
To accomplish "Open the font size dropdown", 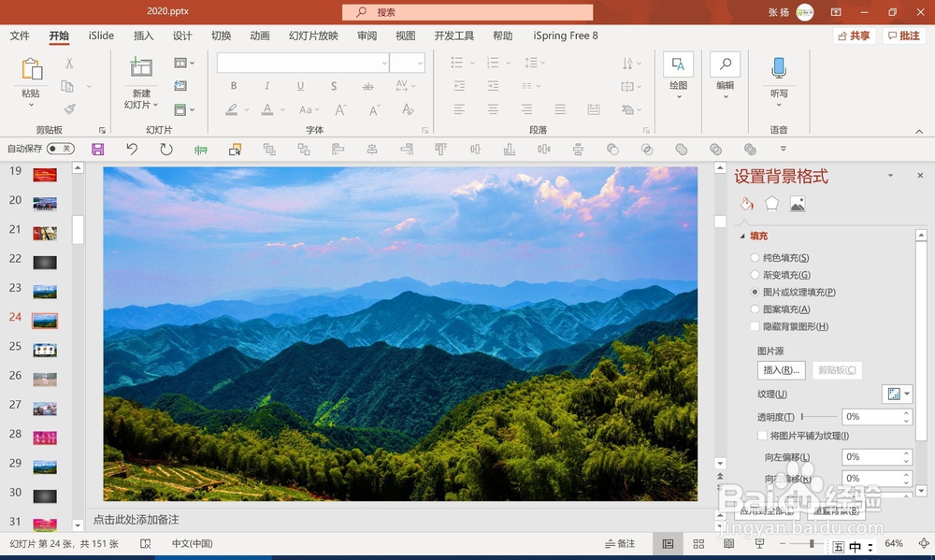I will [x=420, y=63].
